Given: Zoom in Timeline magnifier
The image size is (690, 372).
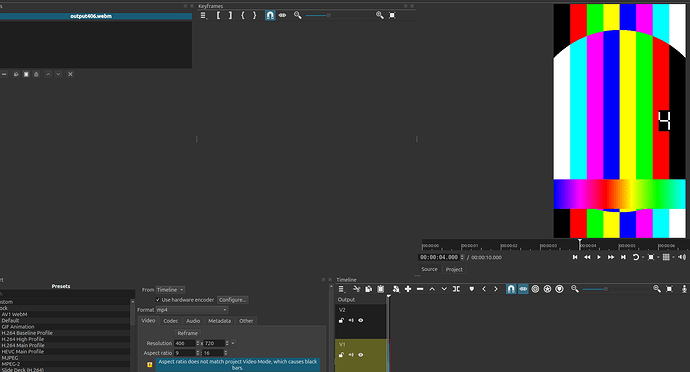Looking at the screenshot, I should click(657, 289).
